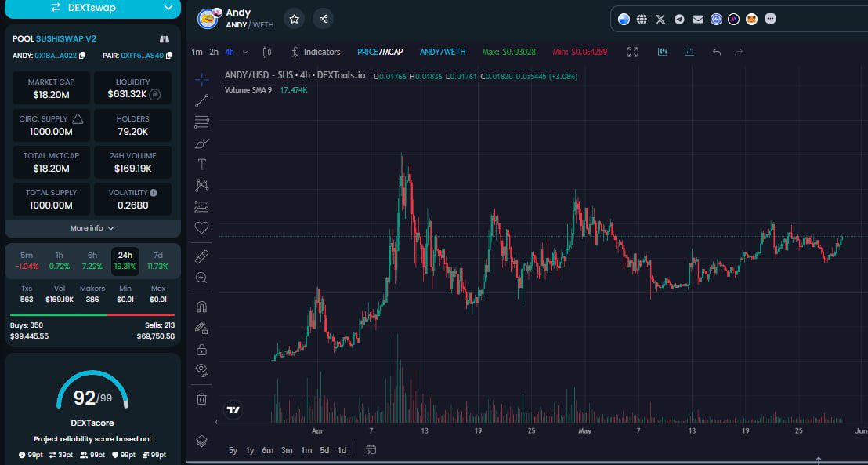This screenshot has height=465, width=868.
Task: Open more links with three-dot icon
Action: point(770,19)
